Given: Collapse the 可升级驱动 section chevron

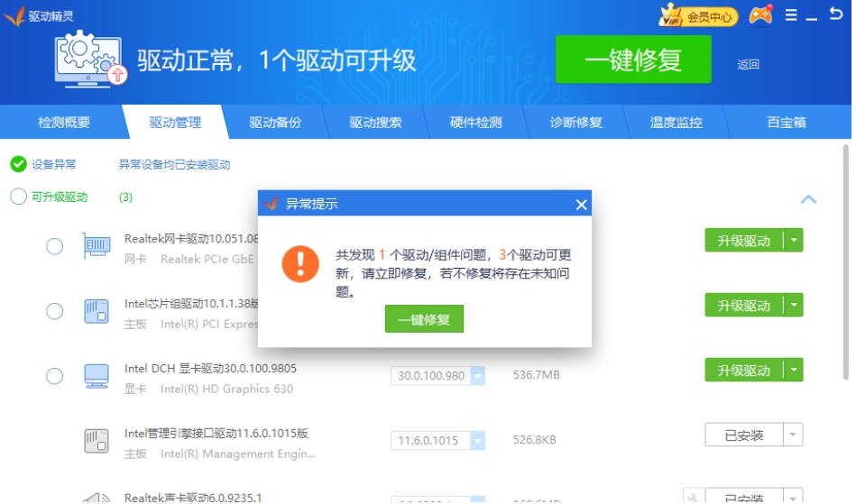Looking at the screenshot, I should [808, 199].
